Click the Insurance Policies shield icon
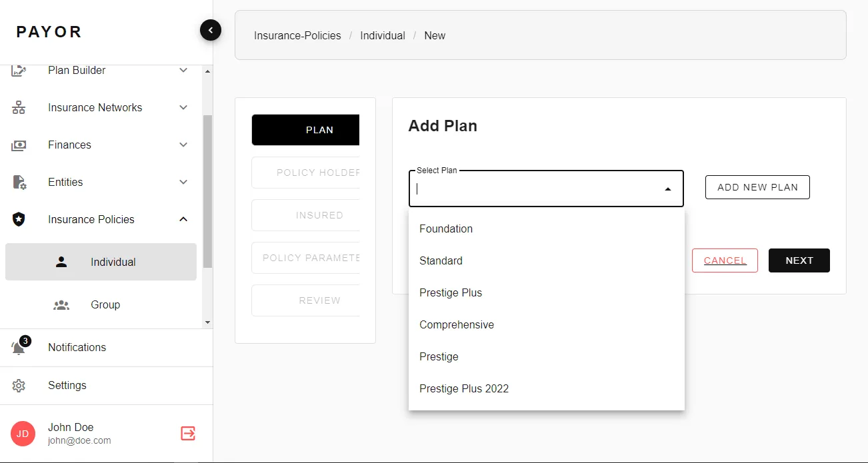The image size is (868, 463). 19,219
